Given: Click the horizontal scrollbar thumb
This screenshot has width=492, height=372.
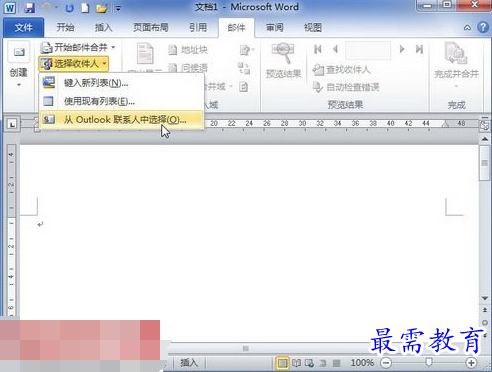Looking at the screenshot, I should click(246, 349).
